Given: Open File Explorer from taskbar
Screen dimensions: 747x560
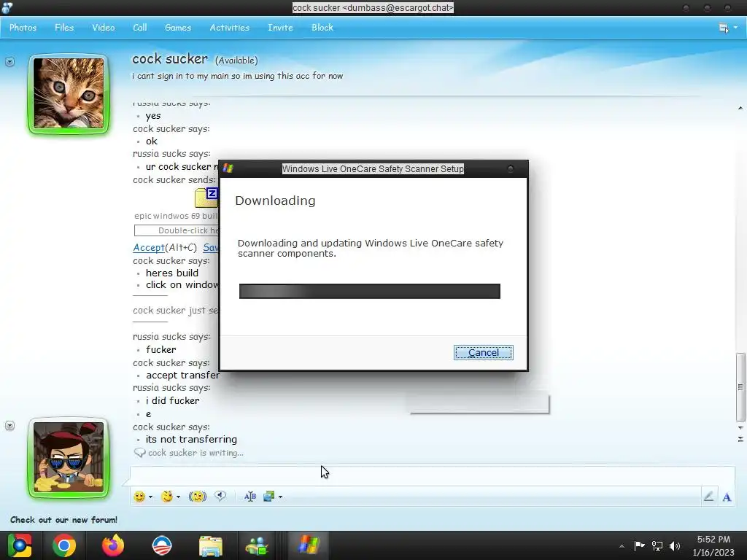Looking at the screenshot, I should coord(211,546).
